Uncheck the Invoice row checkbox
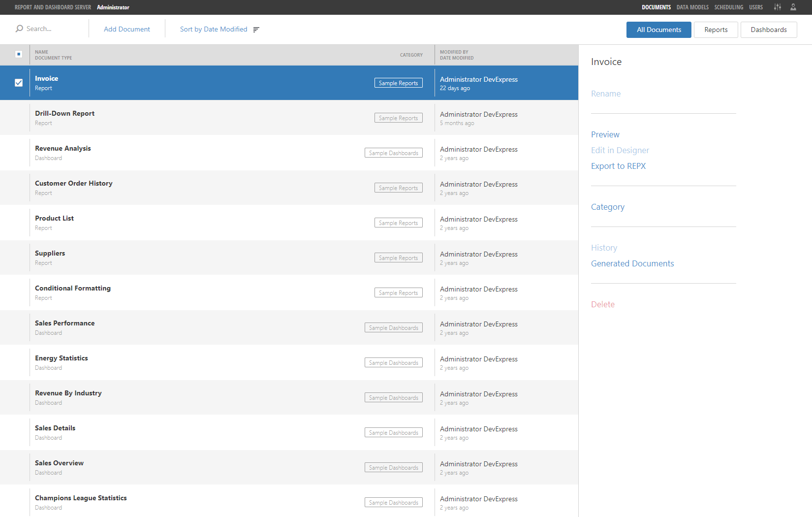 pyautogui.click(x=19, y=83)
